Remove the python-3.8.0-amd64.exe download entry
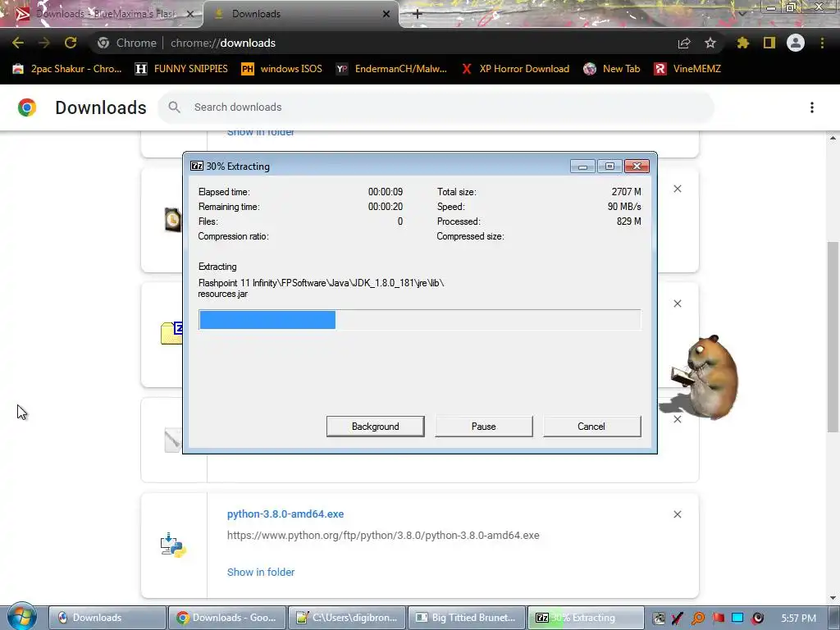The width and height of the screenshot is (840, 630). pyautogui.click(x=678, y=514)
